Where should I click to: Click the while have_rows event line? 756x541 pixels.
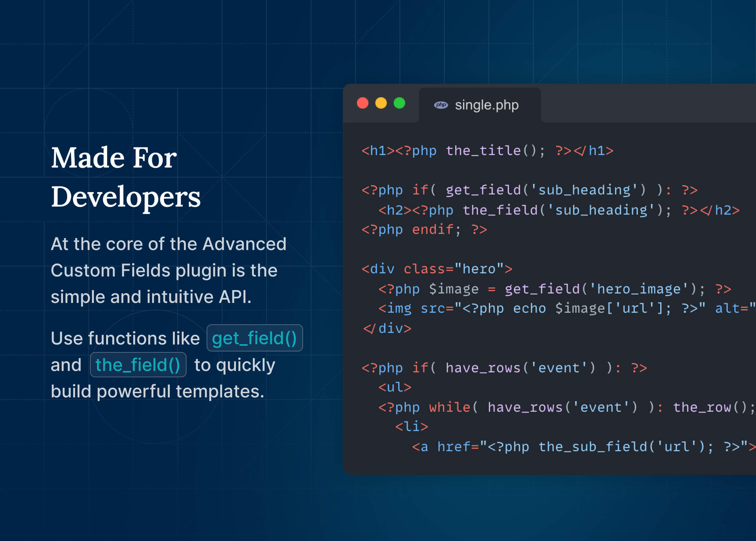coord(566,407)
